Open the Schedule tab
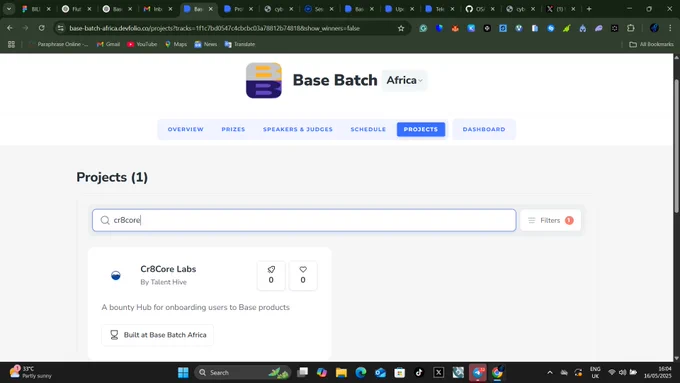The width and height of the screenshot is (680, 383). click(368, 129)
